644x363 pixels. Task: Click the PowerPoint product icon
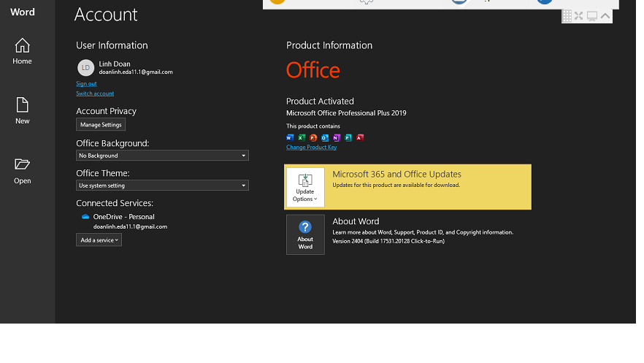tap(313, 137)
